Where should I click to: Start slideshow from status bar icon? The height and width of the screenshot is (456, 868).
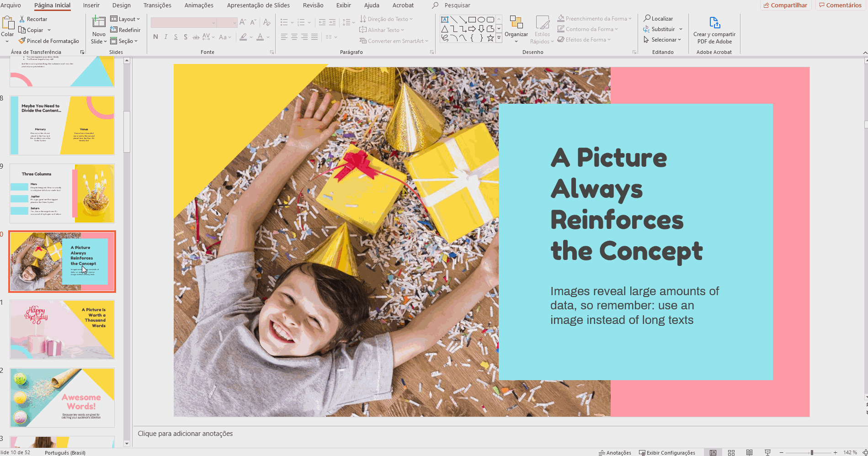pyautogui.click(x=767, y=452)
